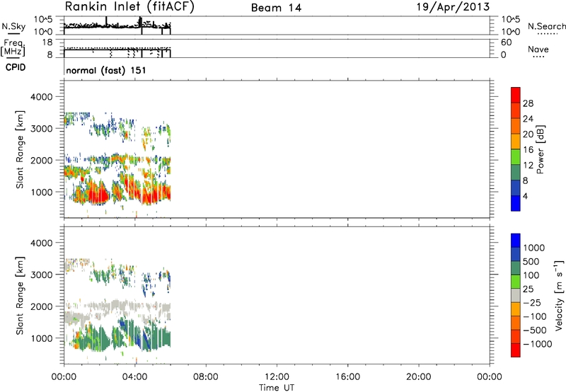Click the '16:00' time axis label
The image size is (566, 392).
(347, 377)
